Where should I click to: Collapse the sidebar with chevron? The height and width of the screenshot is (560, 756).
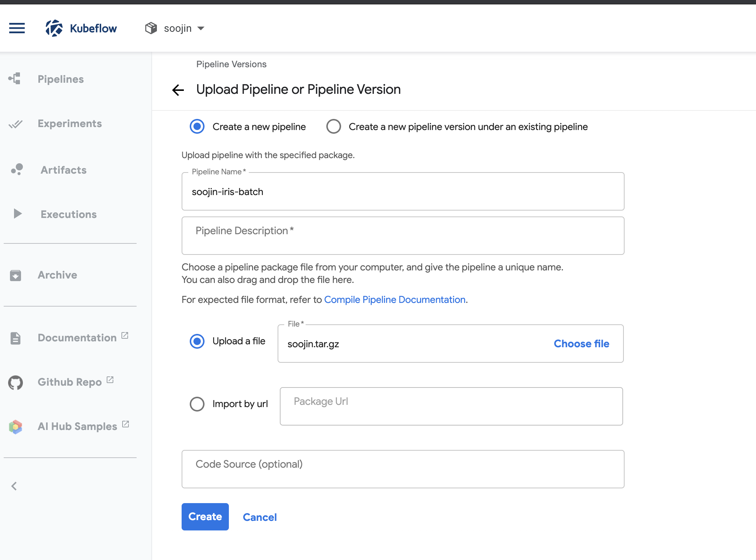click(x=14, y=486)
